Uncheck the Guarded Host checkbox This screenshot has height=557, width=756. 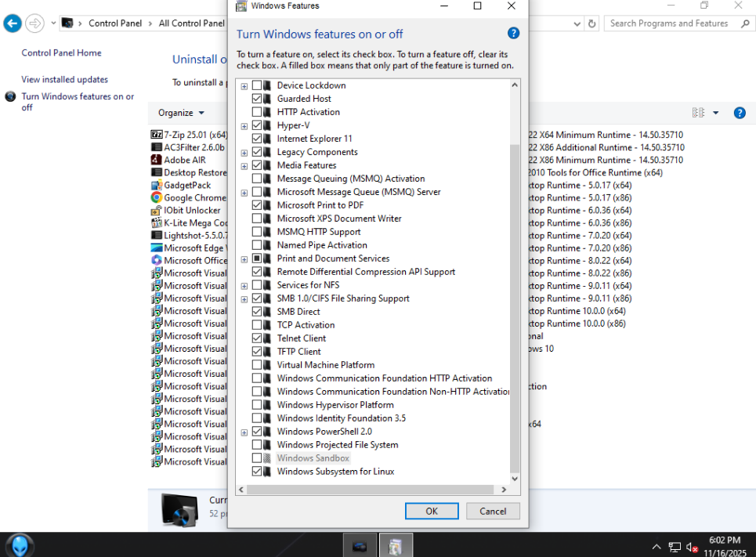[x=257, y=99]
